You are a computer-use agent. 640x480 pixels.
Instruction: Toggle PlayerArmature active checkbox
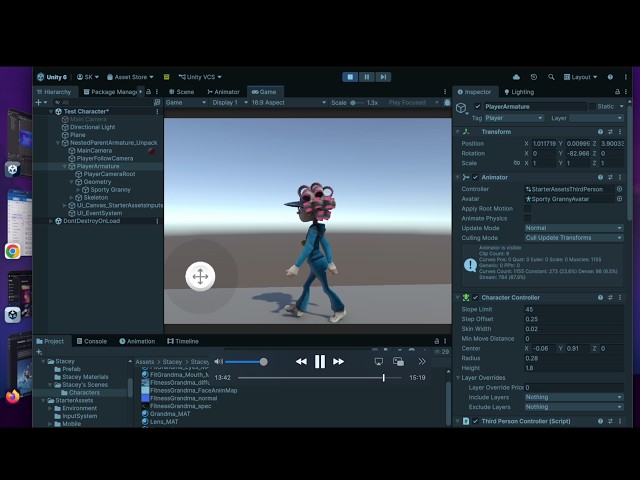pos(478,107)
